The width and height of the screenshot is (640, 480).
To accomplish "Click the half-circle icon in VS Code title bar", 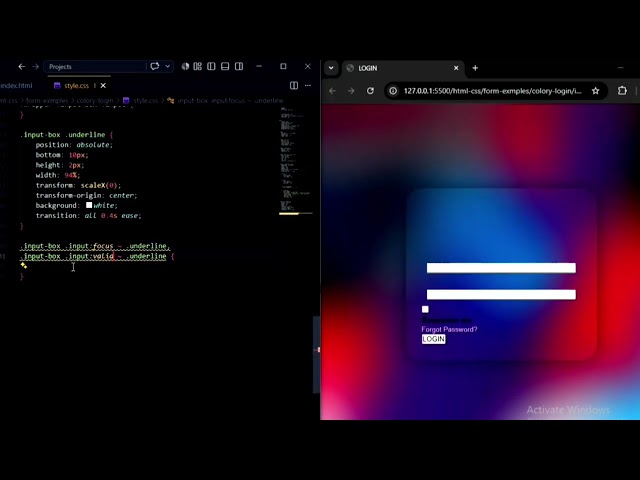I will pos(185,67).
